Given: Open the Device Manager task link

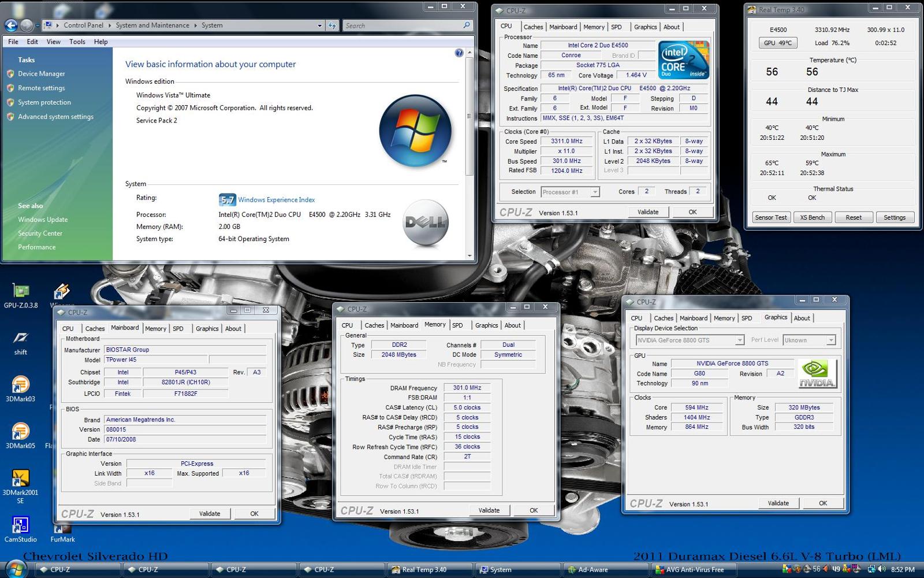Looking at the screenshot, I should click(41, 73).
